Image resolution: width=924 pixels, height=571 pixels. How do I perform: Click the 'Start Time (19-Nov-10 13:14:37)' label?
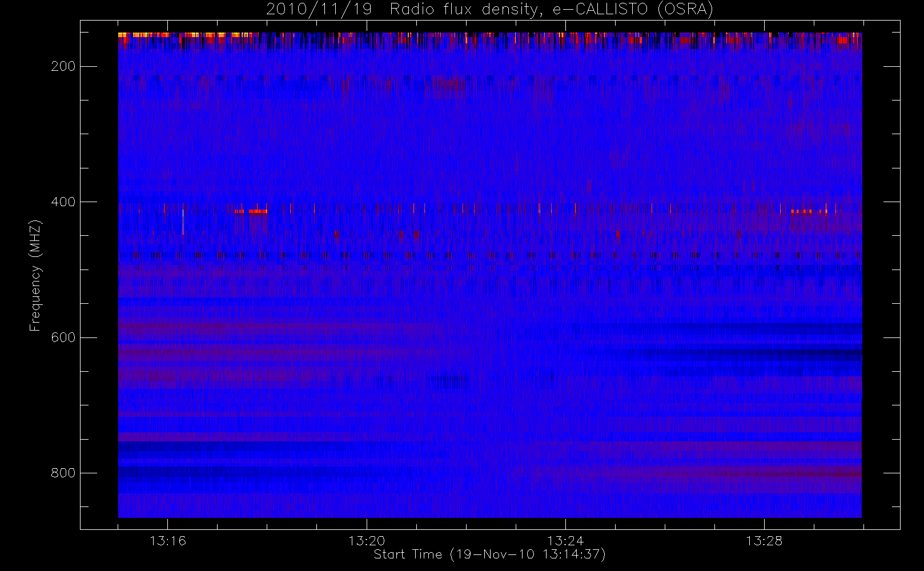(x=489, y=554)
